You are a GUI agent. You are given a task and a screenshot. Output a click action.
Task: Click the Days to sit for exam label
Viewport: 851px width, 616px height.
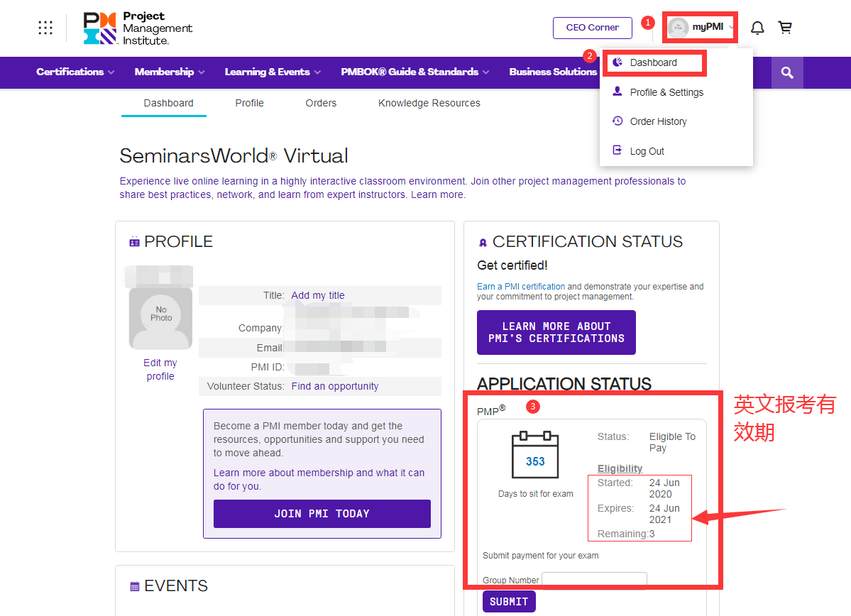pyautogui.click(x=535, y=493)
